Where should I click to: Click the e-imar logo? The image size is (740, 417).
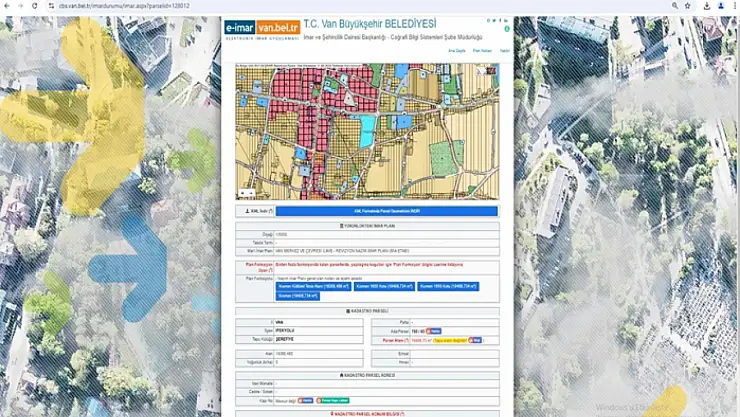tap(240, 28)
